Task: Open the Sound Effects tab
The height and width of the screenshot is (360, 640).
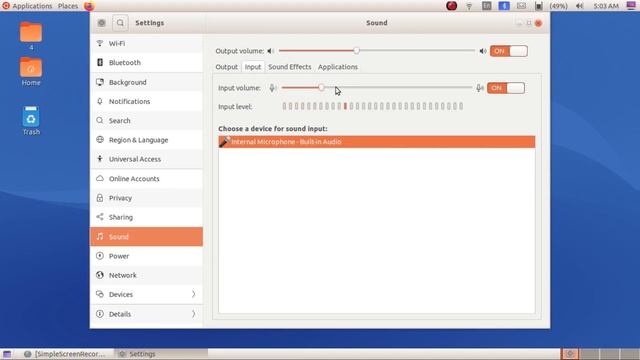Action: point(290,67)
